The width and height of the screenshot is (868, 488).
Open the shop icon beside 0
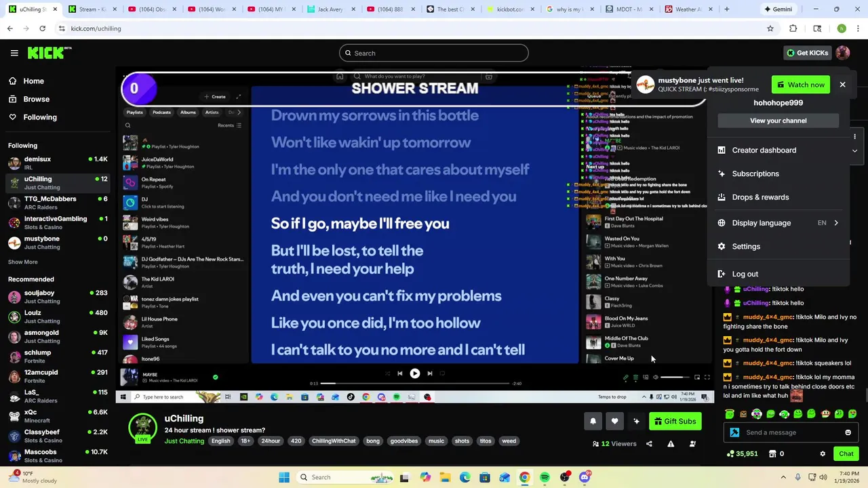pos(771,454)
